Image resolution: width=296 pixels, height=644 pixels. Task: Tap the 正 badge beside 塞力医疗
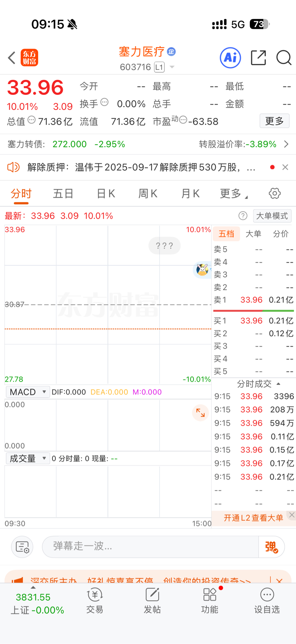pyautogui.click(x=172, y=51)
